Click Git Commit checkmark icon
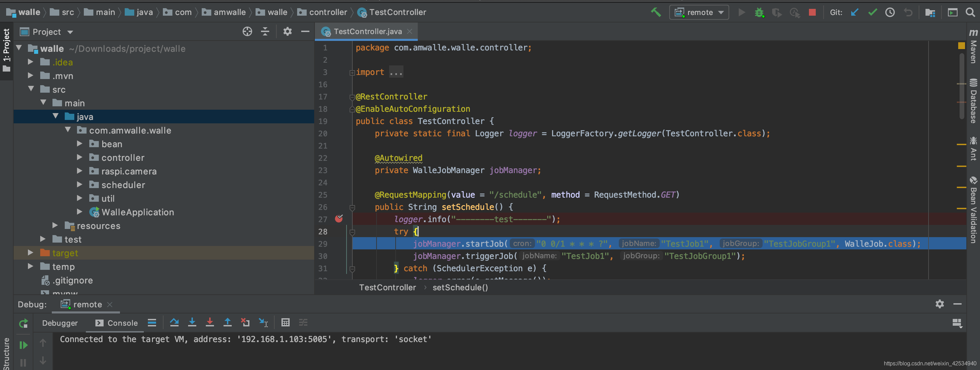Viewport: 980px width, 370px height. point(872,13)
